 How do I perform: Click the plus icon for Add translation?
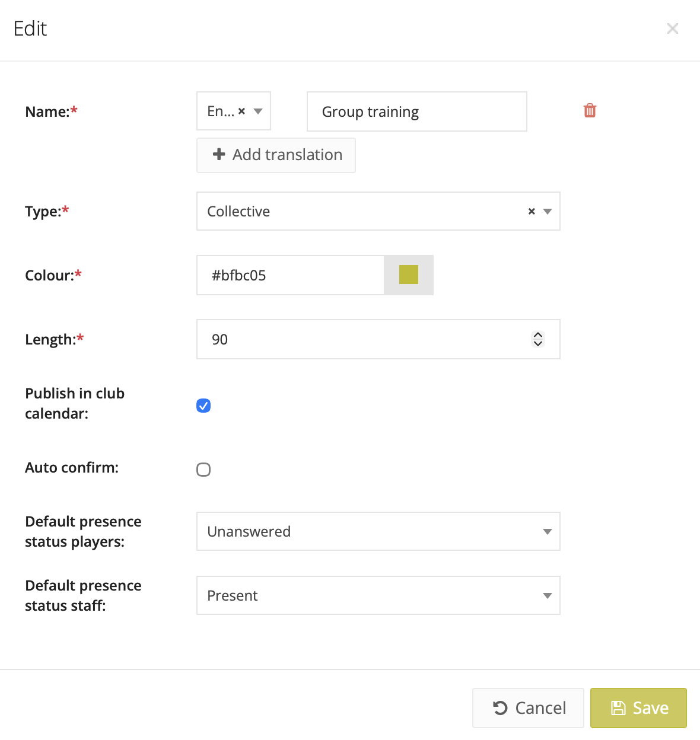[219, 155]
